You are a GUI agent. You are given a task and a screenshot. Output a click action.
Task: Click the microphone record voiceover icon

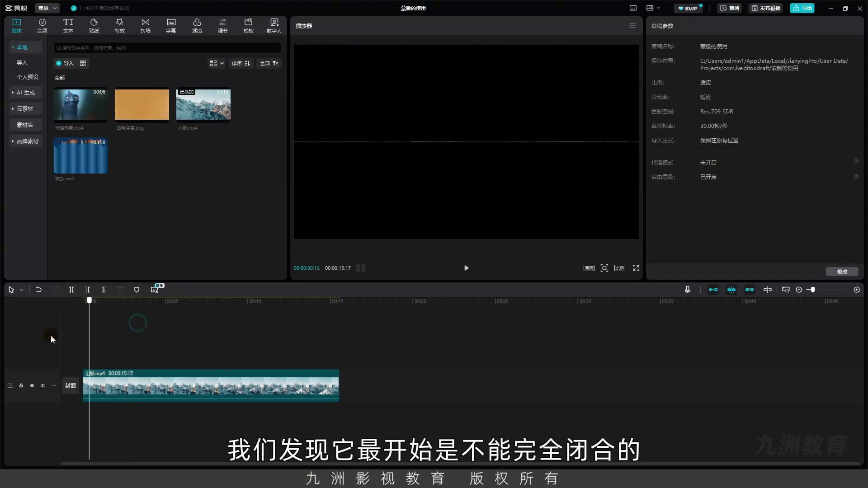tap(688, 290)
